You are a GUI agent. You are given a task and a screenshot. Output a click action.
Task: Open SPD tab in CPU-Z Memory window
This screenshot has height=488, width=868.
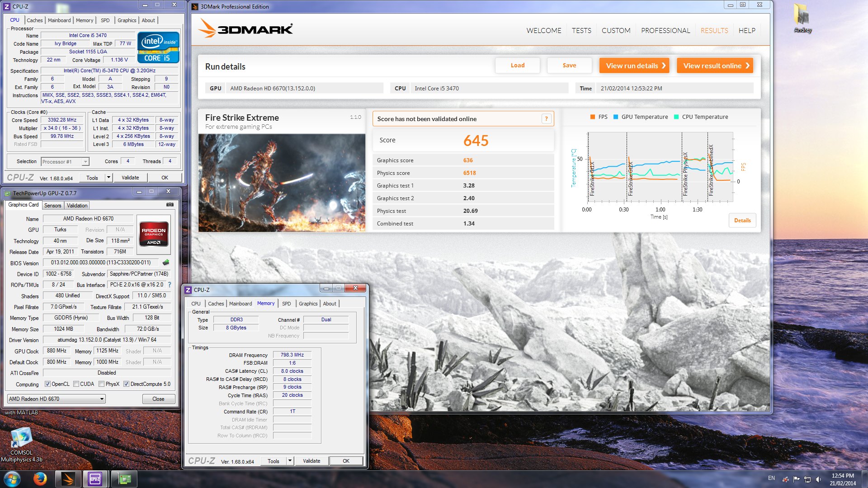tap(286, 304)
